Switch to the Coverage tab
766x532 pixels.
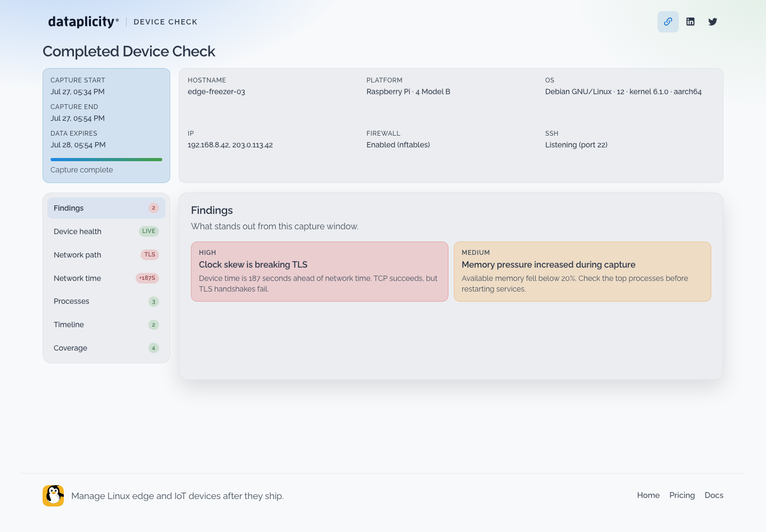106,348
